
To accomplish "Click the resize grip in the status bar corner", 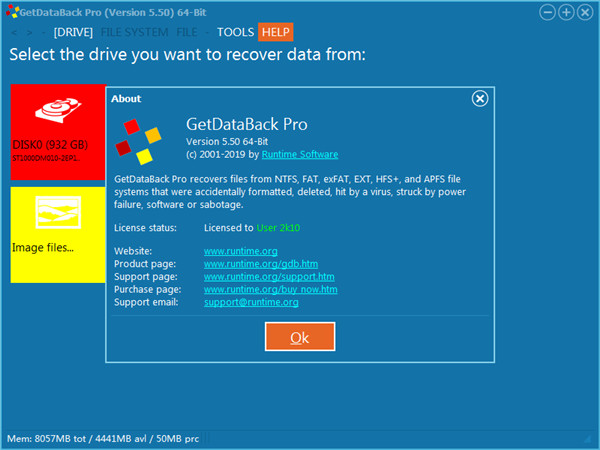I will point(588,439).
